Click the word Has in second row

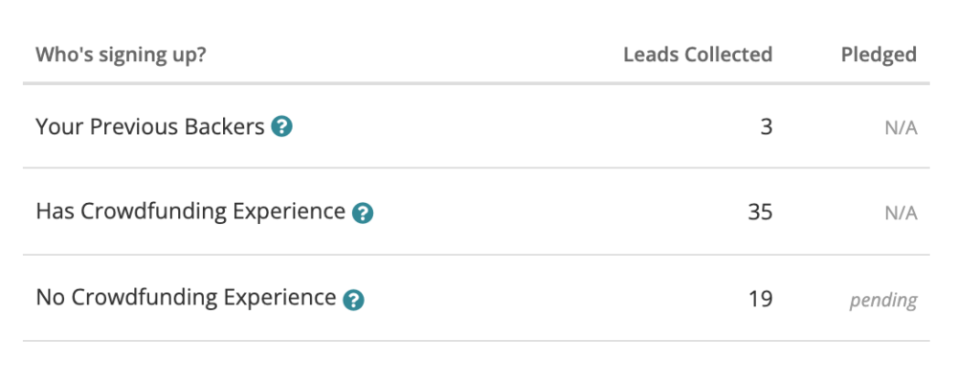(55, 212)
